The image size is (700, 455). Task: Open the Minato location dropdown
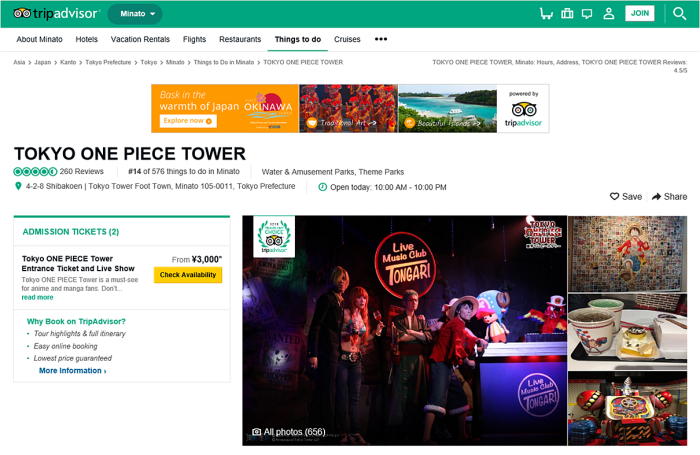(135, 14)
